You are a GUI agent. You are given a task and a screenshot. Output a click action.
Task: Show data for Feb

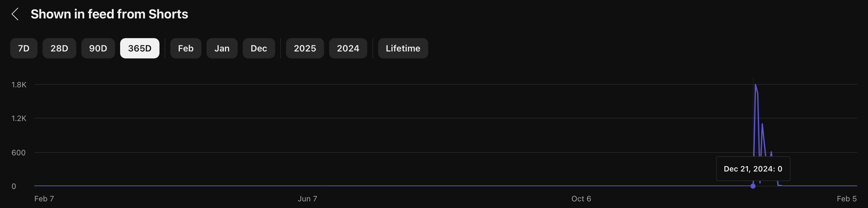[x=186, y=48]
